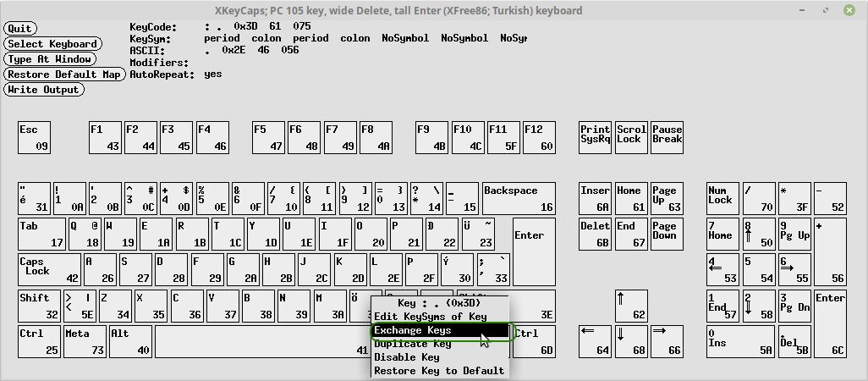Click the right Ctrl key 6D
Viewport: 868px width, 381px height.
[534, 342]
